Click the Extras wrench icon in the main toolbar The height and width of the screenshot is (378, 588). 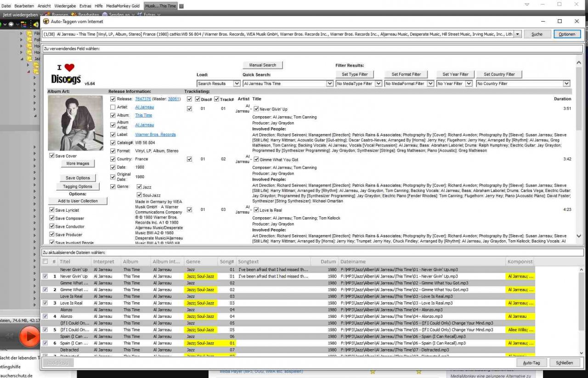click(x=139, y=15)
